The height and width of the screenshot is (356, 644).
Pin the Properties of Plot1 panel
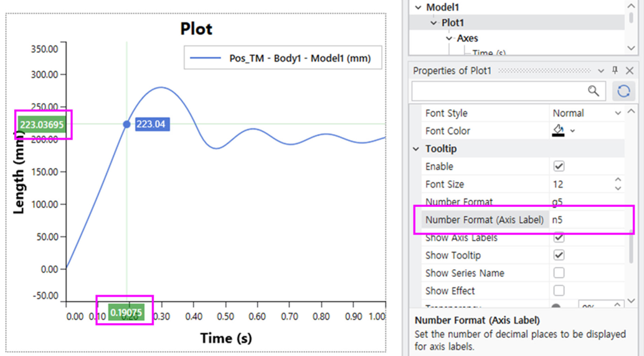tap(615, 70)
